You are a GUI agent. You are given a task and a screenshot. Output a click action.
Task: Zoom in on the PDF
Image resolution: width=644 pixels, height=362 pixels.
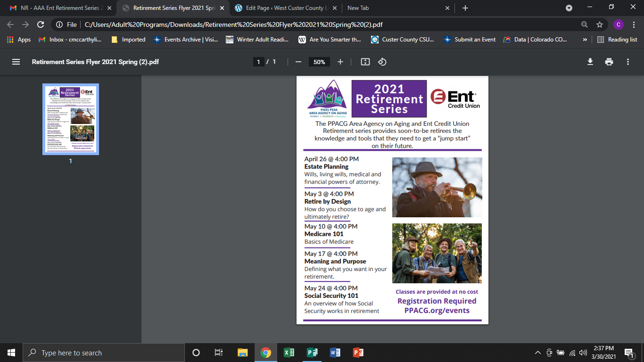(340, 62)
